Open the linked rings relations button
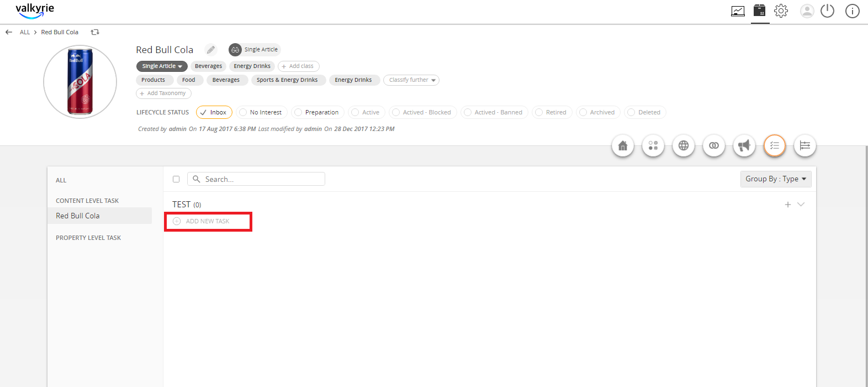Screen dimensions: 868x387 [x=714, y=145]
